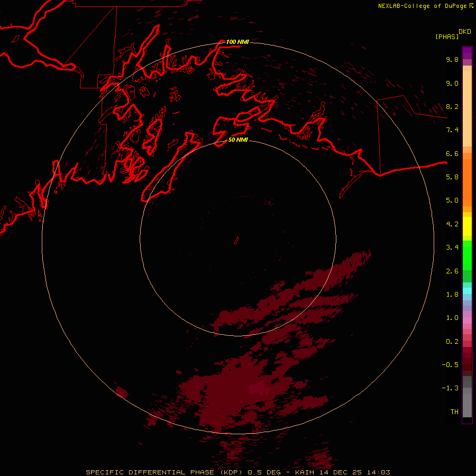
Task: Click the 5.8 value on the color scale
Action: 452,177
